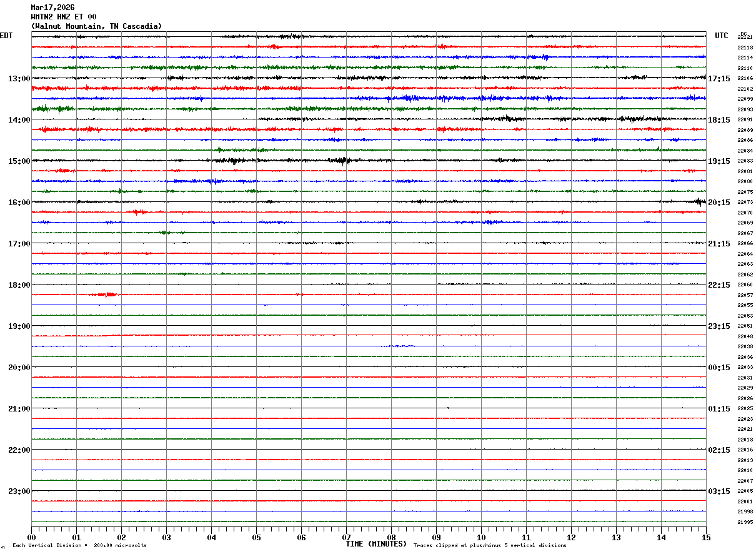Select DC offset value "22016"
756x554 pixels.
point(745,450)
